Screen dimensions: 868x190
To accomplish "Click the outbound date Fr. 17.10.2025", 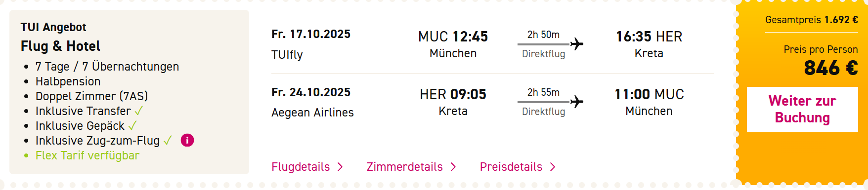I will (x=311, y=34).
